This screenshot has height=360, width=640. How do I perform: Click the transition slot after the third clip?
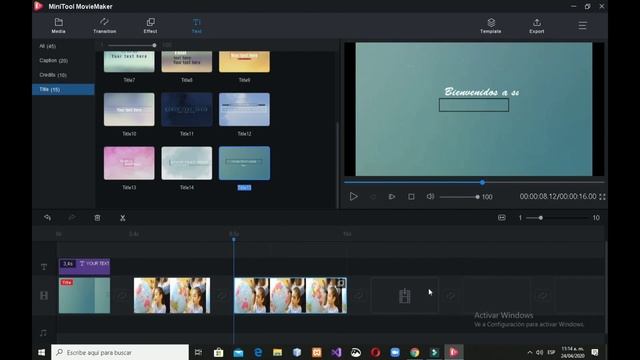pyautogui.click(x=359, y=296)
